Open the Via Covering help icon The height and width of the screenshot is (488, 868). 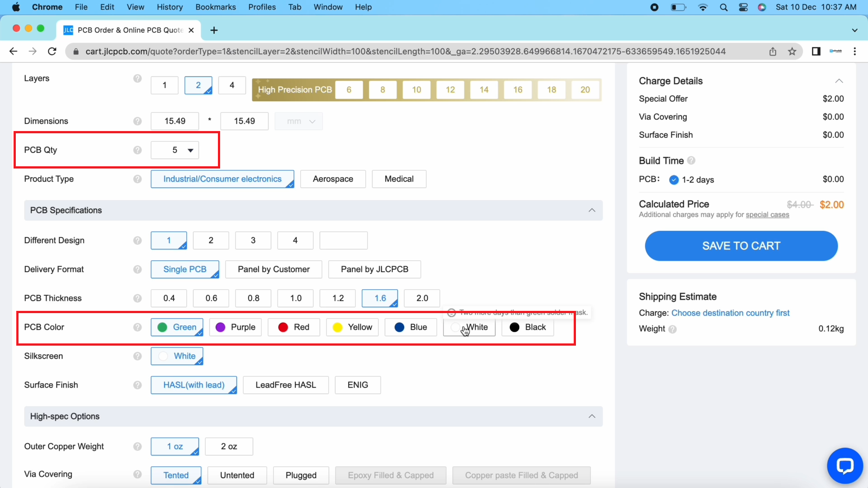tap(137, 474)
